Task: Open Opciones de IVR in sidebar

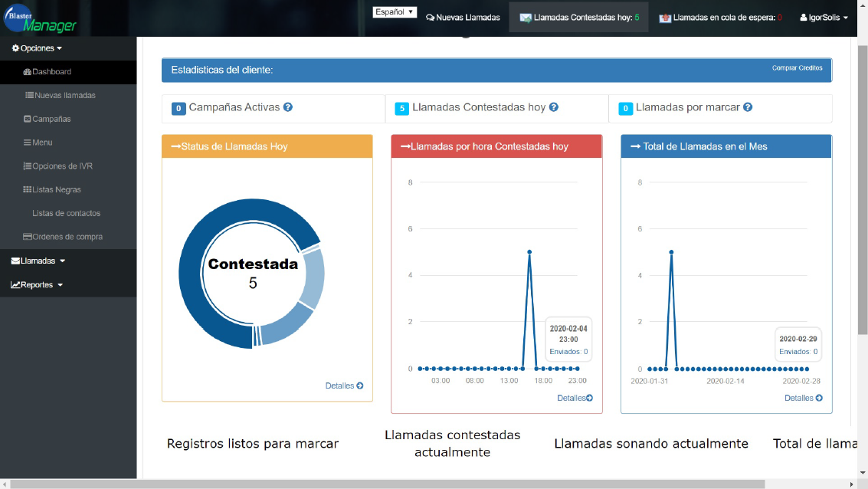Action: (x=61, y=166)
